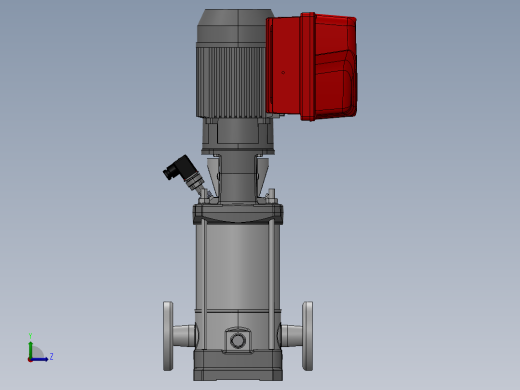Viewport: 520px width, 390px height.
Task: Select the right pipe flange disc
Action: (307, 336)
